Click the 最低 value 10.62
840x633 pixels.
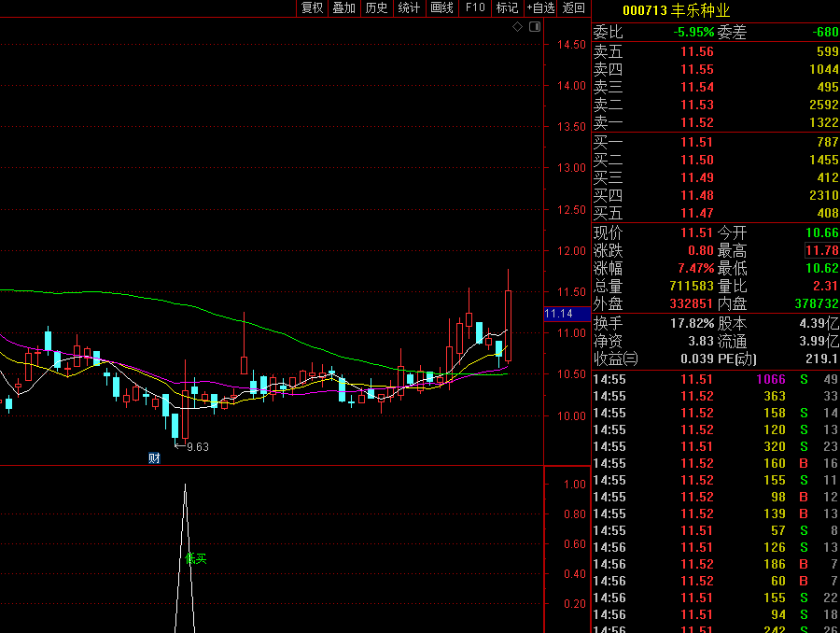coord(822,268)
